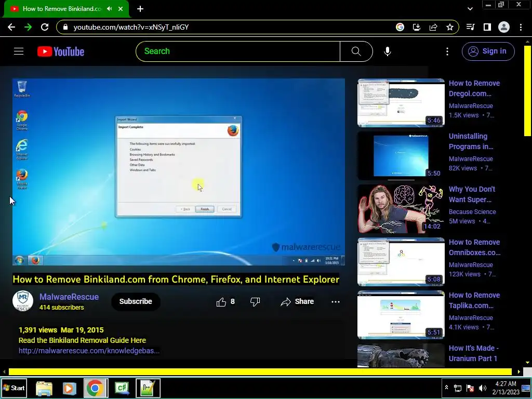Image resolution: width=532 pixels, height=399 pixels.
Task: Open YouTube settings three-dot menu
Action: [447, 51]
